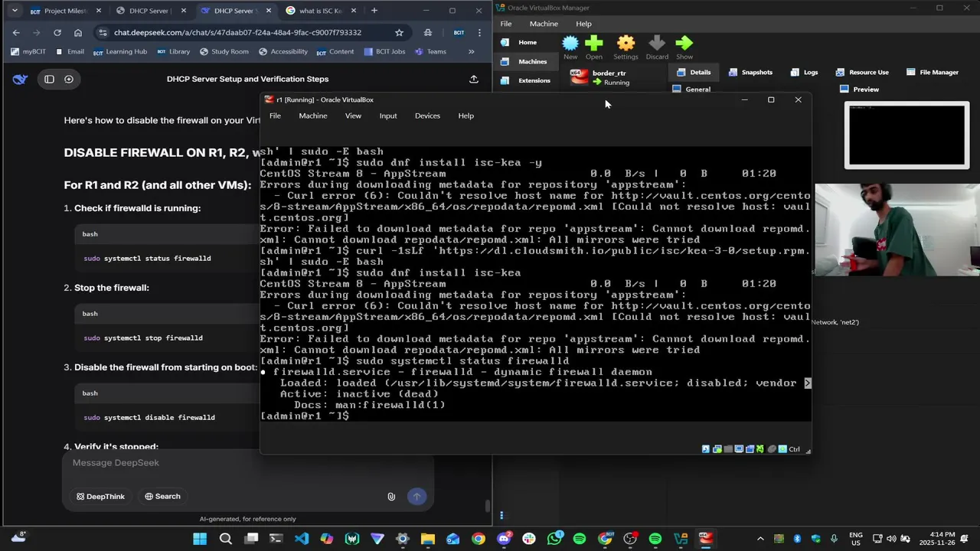Screen dimensions: 980x551
Task: Close the 'what is ISC Kea' tab
Action: tap(352, 11)
